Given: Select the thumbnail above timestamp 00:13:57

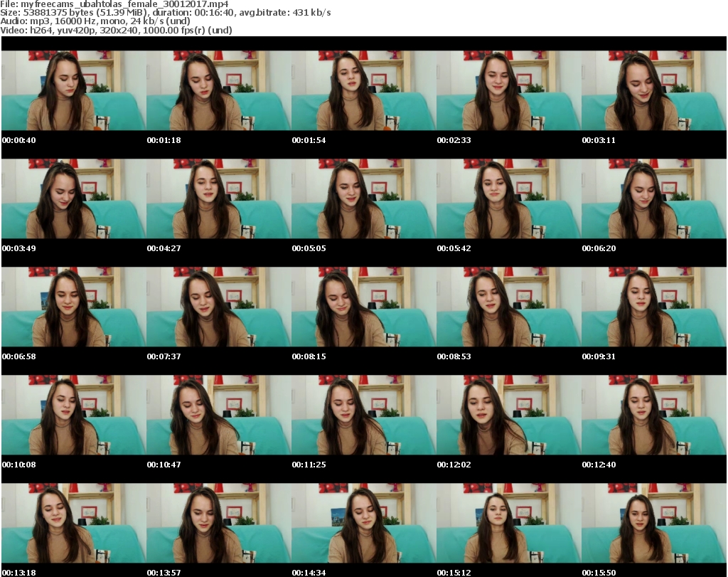Looking at the screenshot, I should 219,524.
